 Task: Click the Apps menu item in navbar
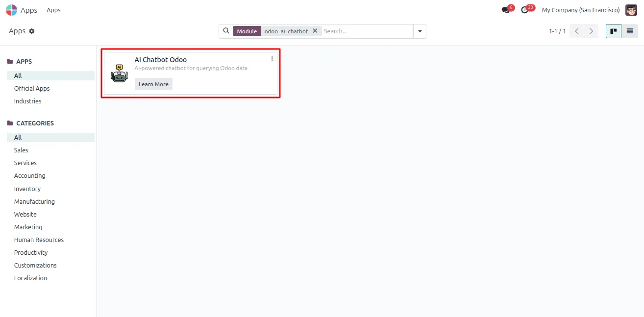click(x=53, y=10)
